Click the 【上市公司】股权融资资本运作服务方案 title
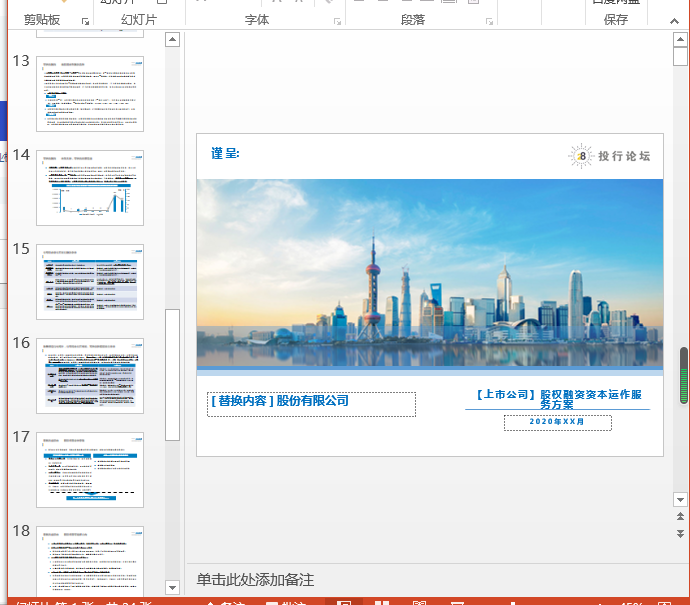Image resolution: width=690 pixels, height=605 pixels. click(558, 399)
